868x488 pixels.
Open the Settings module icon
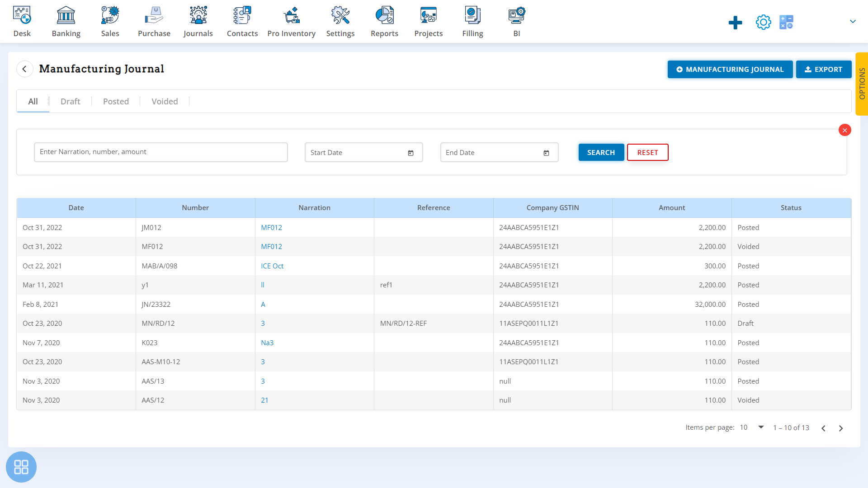340,15
